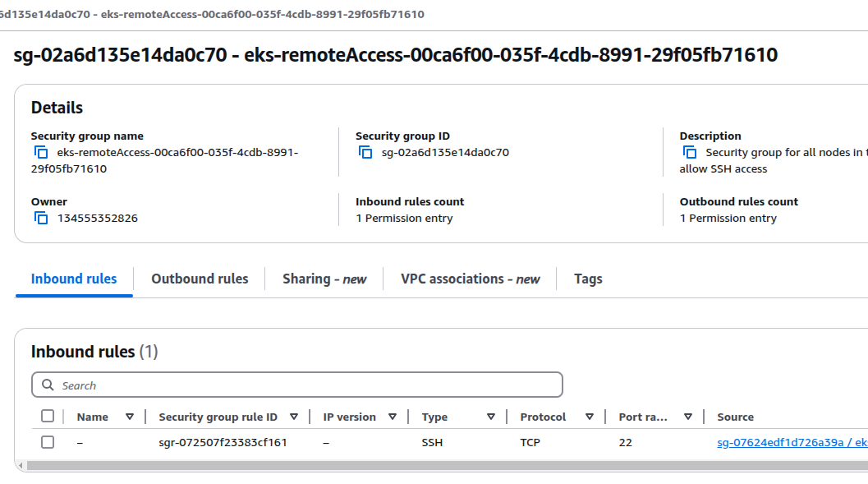The image size is (868, 484).
Task: Select port range value 22
Action: (x=626, y=442)
